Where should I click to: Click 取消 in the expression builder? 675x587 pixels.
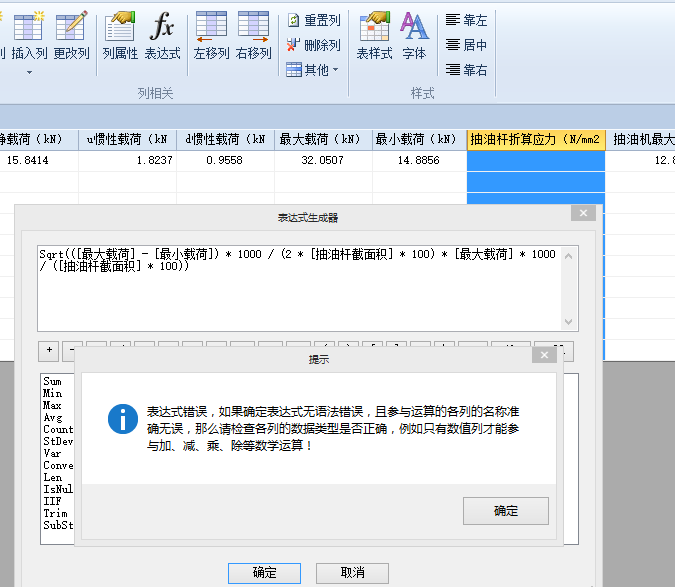352,573
